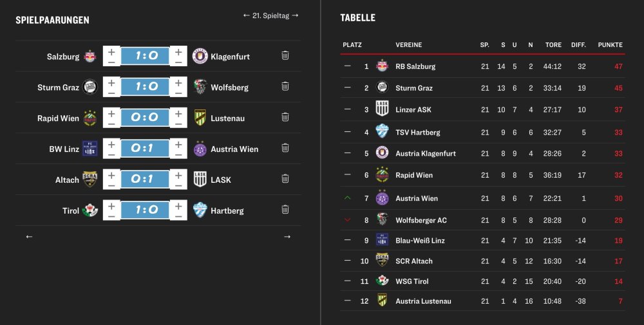Viewport: 644px width, 325px height.
Task: Sort table by Punkte column header
Action: click(610, 45)
